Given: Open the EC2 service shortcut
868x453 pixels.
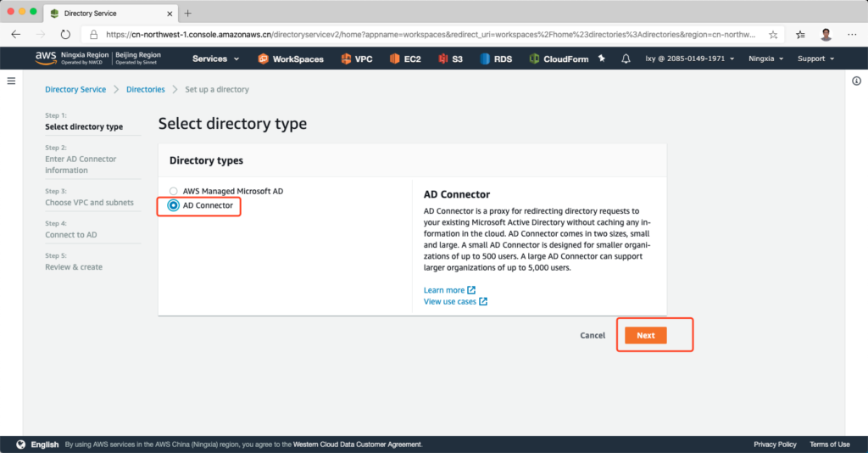Looking at the screenshot, I should 406,59.
